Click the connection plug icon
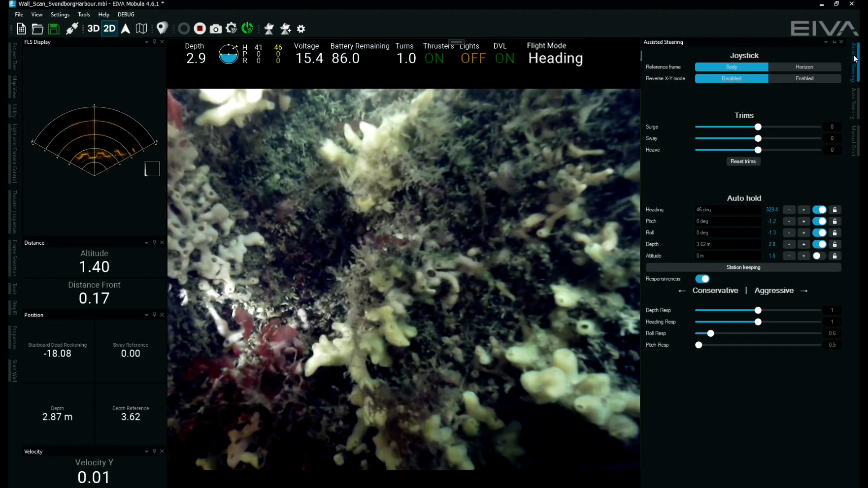The height and width of the screenshot is (488, 868). (x=72, y=29)
